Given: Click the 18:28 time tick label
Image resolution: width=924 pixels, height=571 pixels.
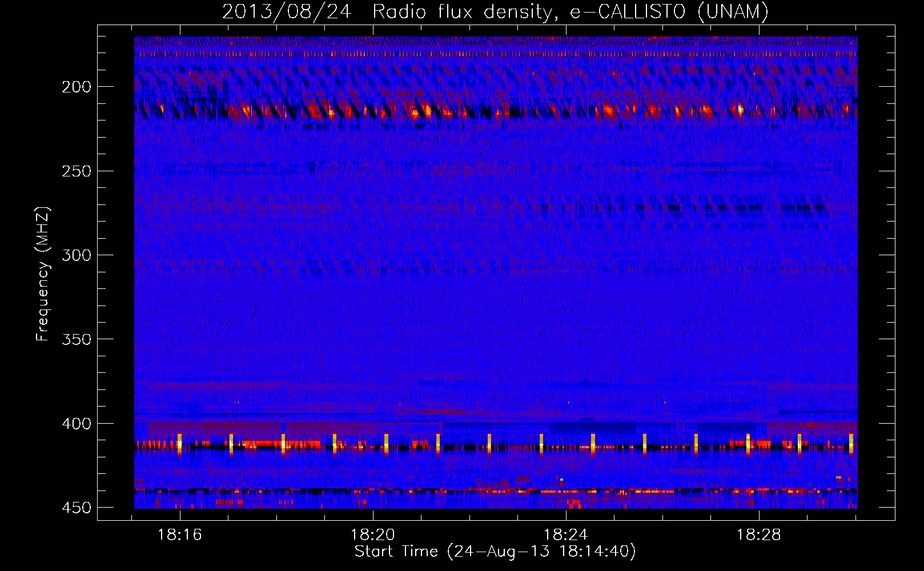Looking at the screenshot, I should pyautogui.click(x=759, y=535).
